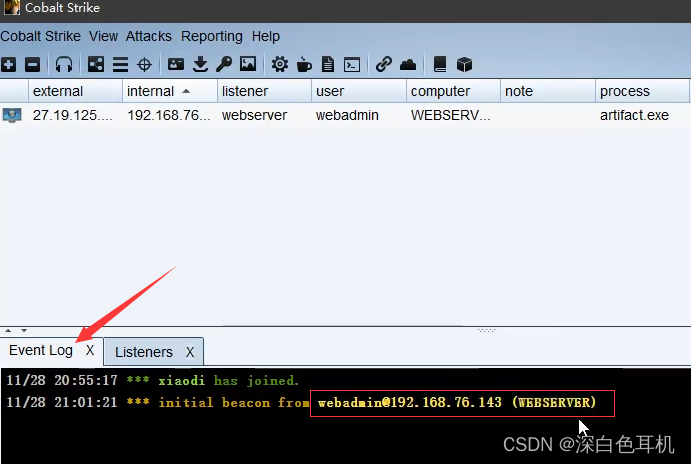The width and height of the screenshot is (691, 464).
Task: Sort sessions by user column
Action: (359, 91)
